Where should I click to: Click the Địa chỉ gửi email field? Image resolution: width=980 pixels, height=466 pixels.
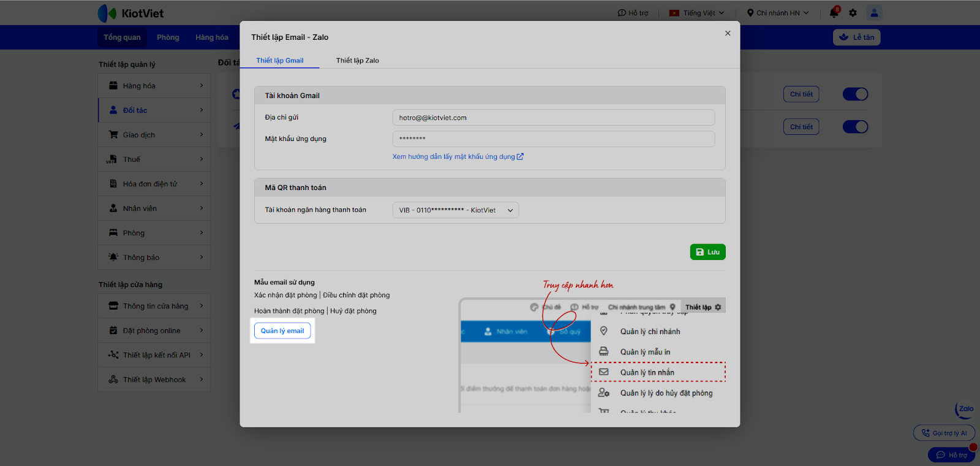click(553, 118)
